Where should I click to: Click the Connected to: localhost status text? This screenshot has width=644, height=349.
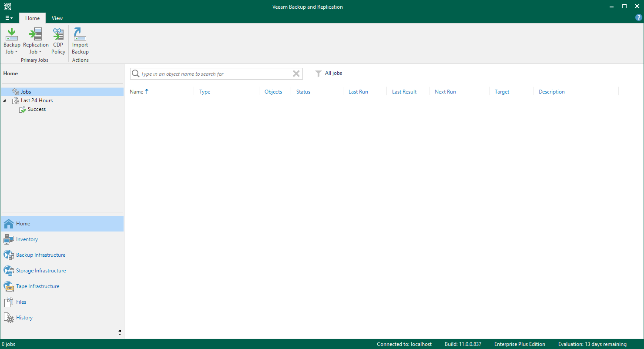pos(404,344)
